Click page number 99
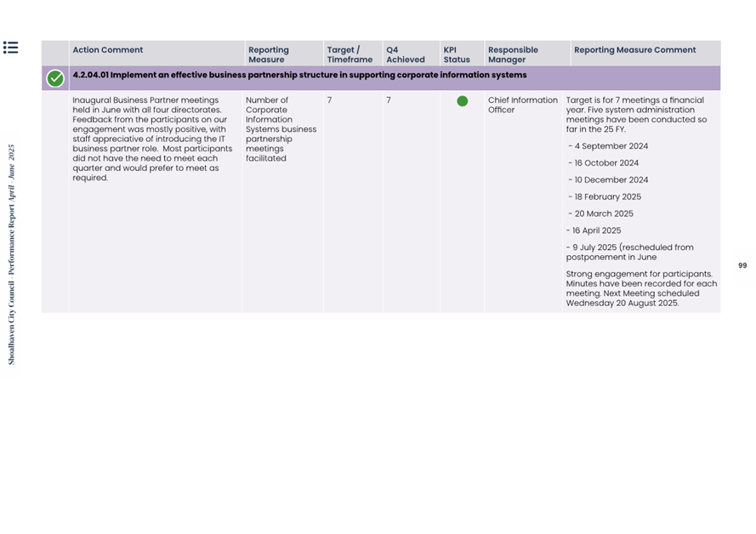756x534 pixels. click(x=742, y=265)
